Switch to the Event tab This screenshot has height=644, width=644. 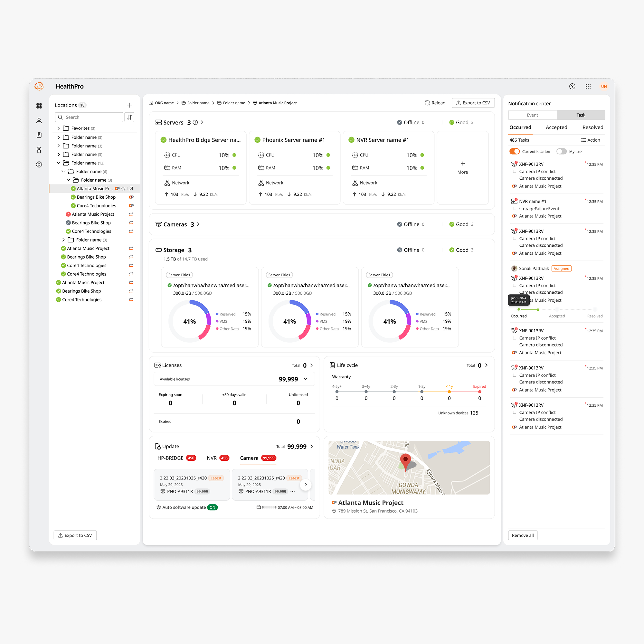click(532, 115)
